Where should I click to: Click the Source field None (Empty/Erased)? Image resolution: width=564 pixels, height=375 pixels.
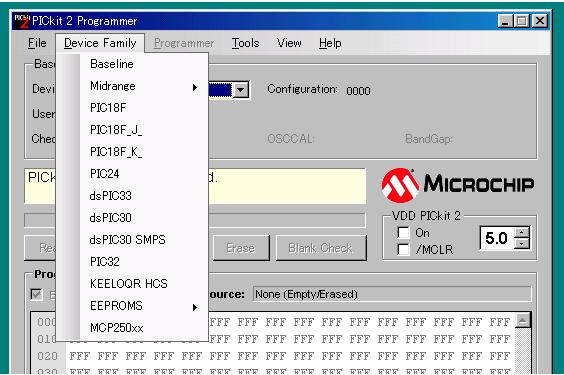tap(392, 294)
